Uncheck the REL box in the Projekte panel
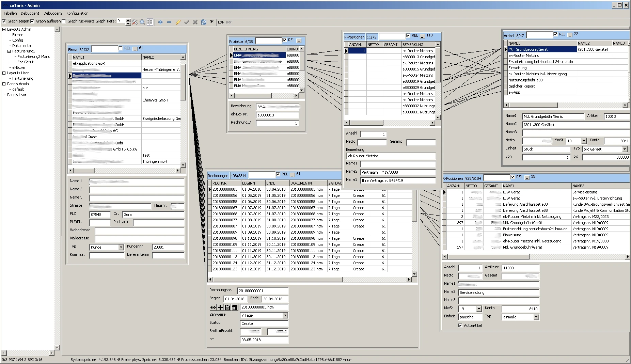 point(284,40)
